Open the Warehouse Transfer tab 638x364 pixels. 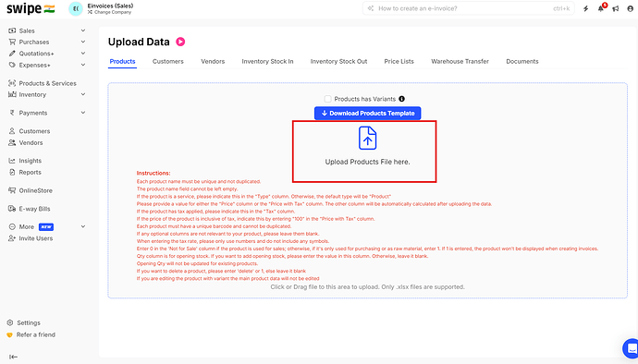click(x=460, y=61)
